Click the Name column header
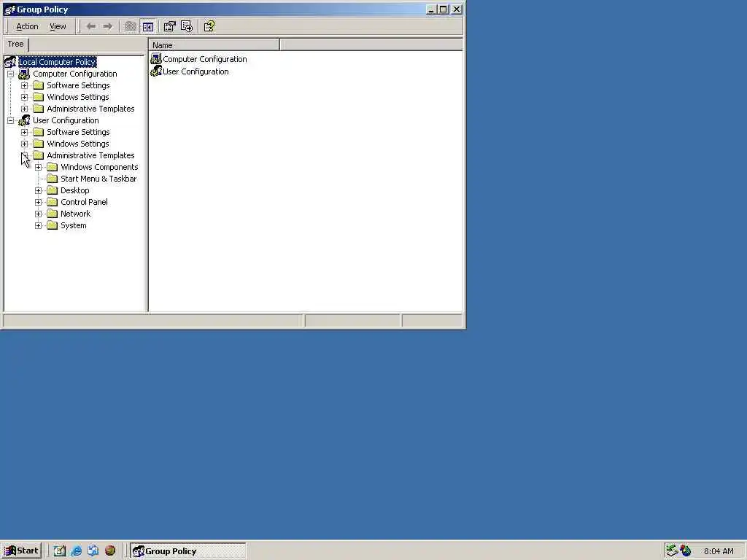This screenshot has width=747, height=560. (x=214, y=45)
